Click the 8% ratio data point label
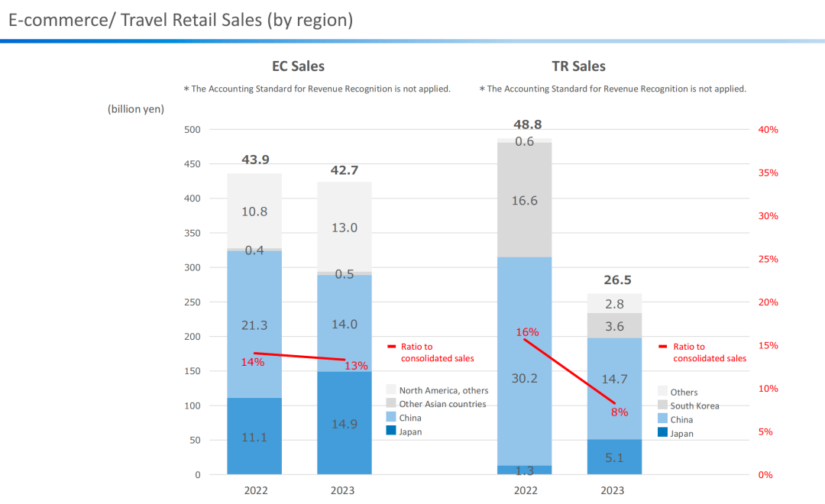Image resolution: width=825 pixels, height=504 pixels. [619, 412]
